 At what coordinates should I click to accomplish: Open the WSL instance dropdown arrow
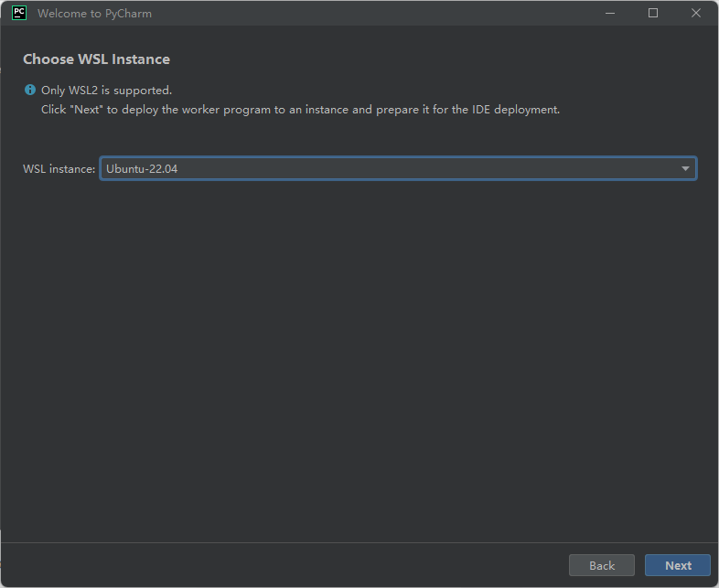(685, 168)
